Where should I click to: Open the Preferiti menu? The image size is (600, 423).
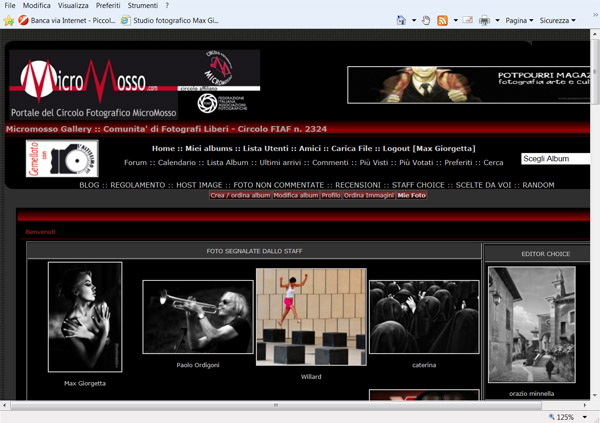pyautogui.click(x=108, y=5)
